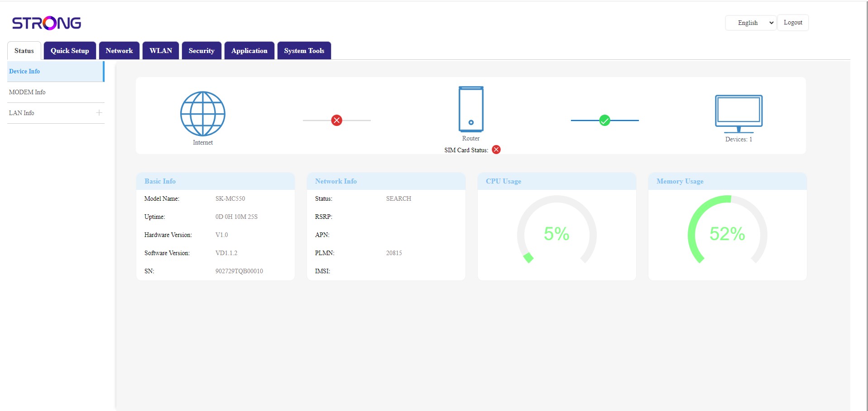Screen dimensions: 868x411
Task: Click the Software Version label
Action: (167, 253)
